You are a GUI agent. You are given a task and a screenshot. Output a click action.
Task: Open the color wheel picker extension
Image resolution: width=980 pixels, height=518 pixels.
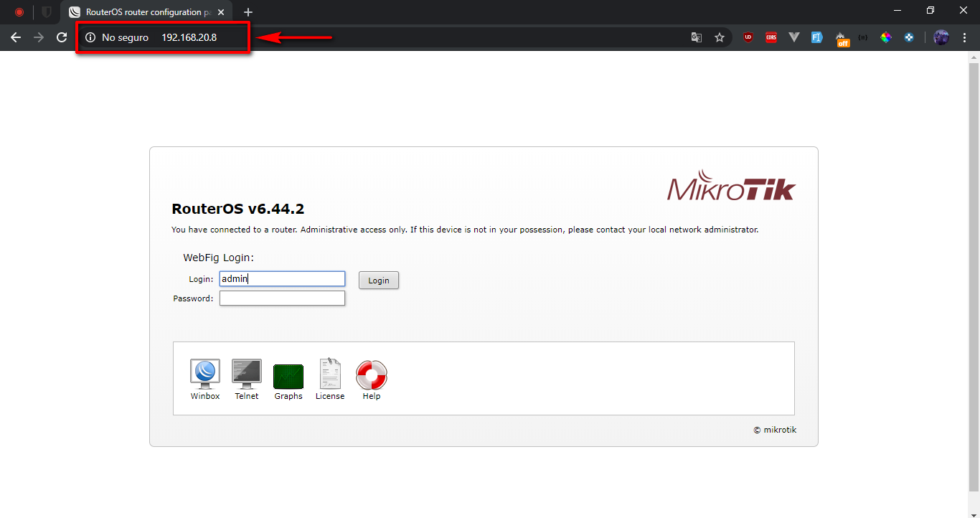[x=886, y=37]
